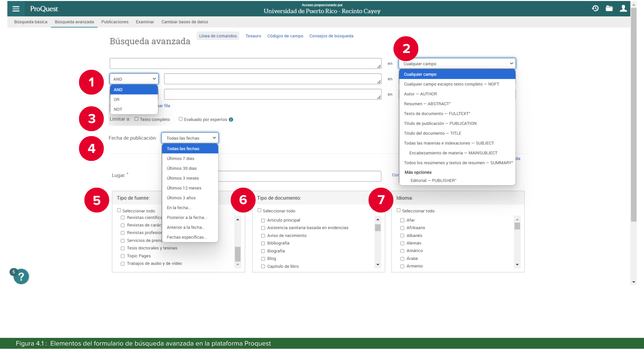Image resolution: width=644 pixels, height=362 pixels.
Task: Click the ProQuest logo
Action: pyautogui.click(x=44, y=9)
